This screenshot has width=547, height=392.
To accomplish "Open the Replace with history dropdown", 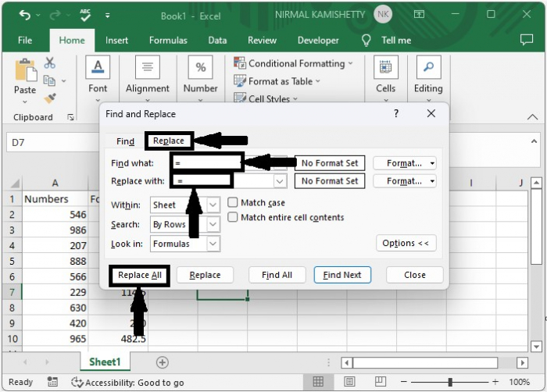I will (x=280, y=181).
